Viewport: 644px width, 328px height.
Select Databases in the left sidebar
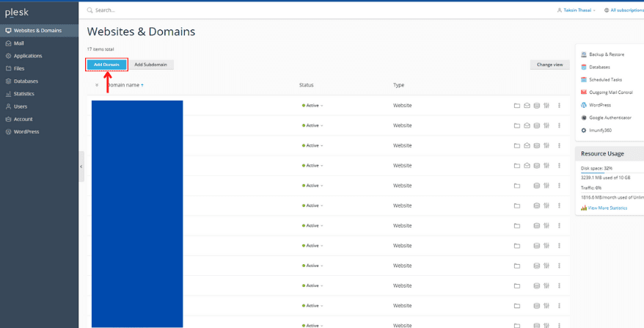pos(39,81)
